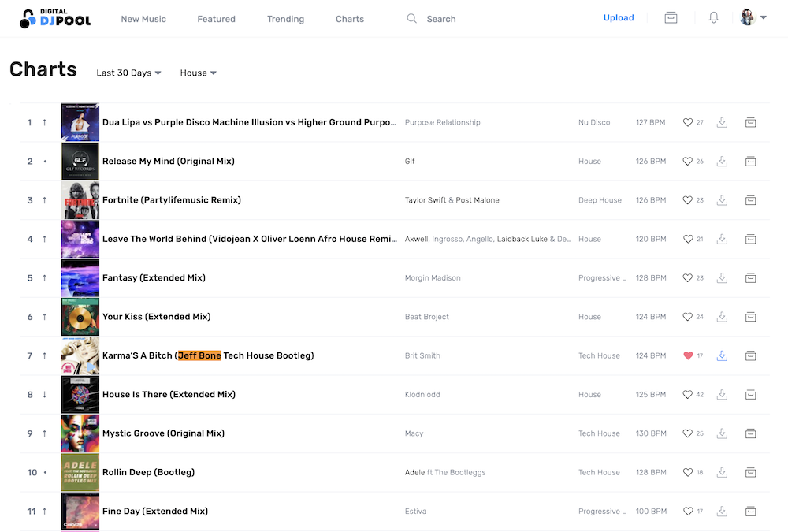Download Karma'S A Bitch Jeff Bone Bootleg
788x532 pixels.
tap(722, 355)
